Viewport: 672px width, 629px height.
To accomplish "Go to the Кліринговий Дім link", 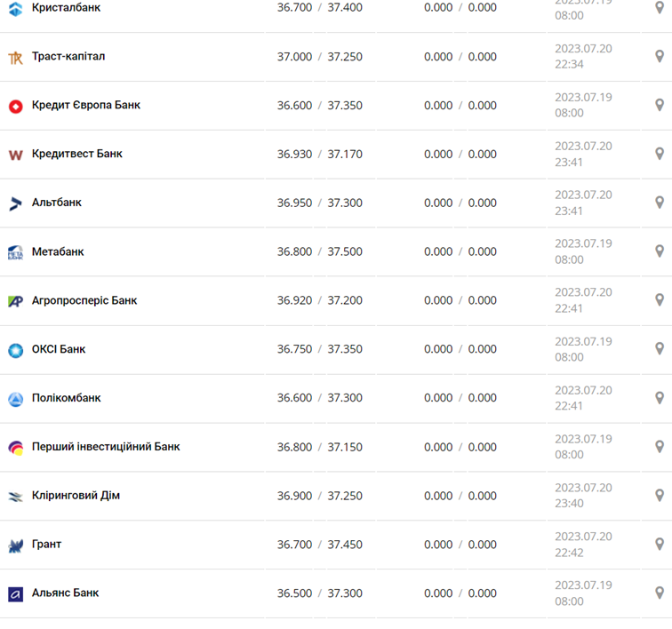I will click(x=76, y=496).
